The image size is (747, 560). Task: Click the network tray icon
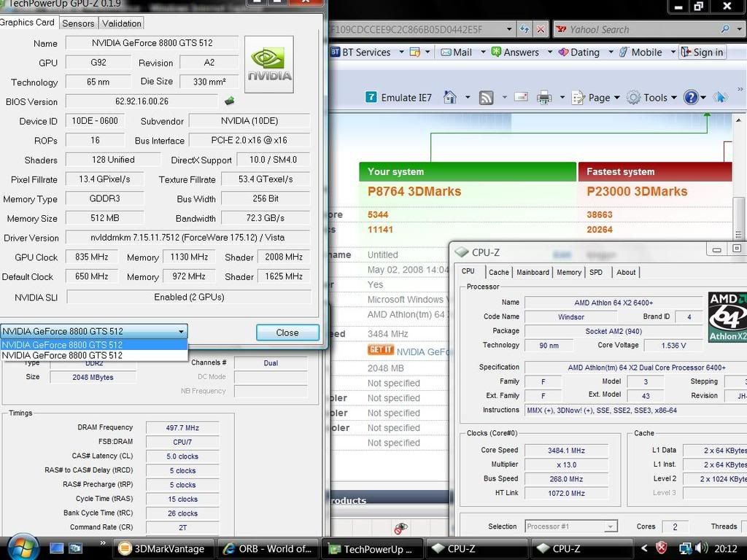[685, 548]
